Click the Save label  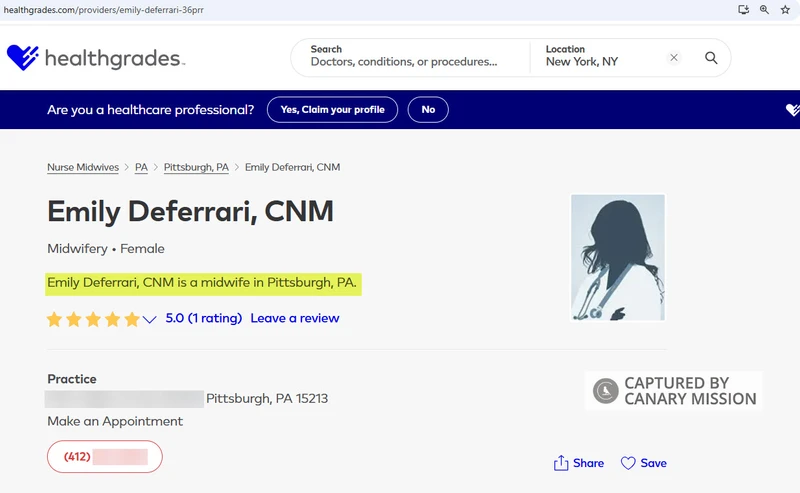point(654,463)
